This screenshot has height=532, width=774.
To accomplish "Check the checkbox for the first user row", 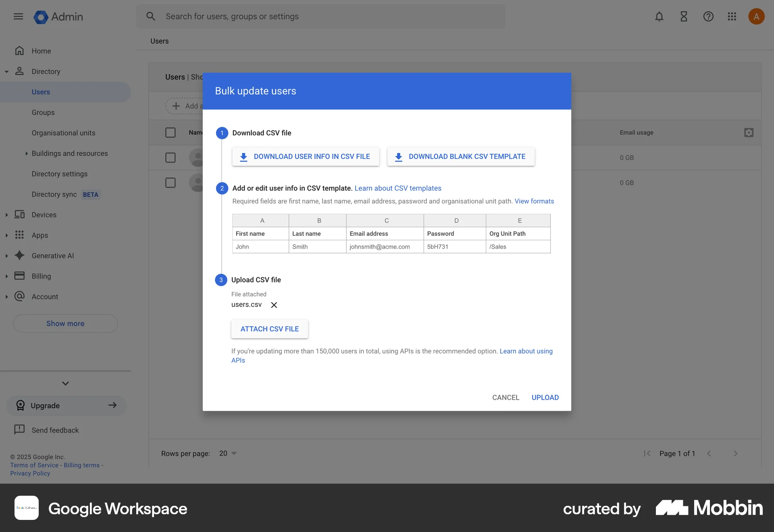I will pyautogui.click(x=170, y=158).
